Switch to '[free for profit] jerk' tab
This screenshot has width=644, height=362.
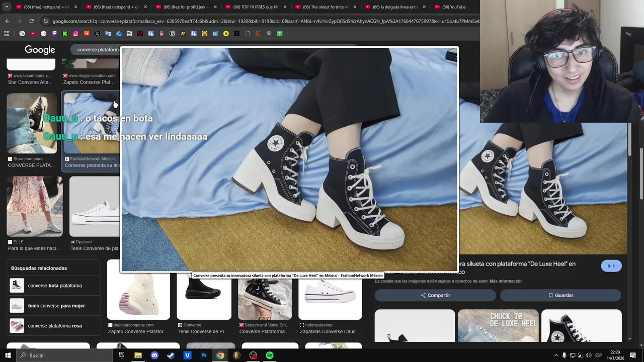tap(185, 7)
